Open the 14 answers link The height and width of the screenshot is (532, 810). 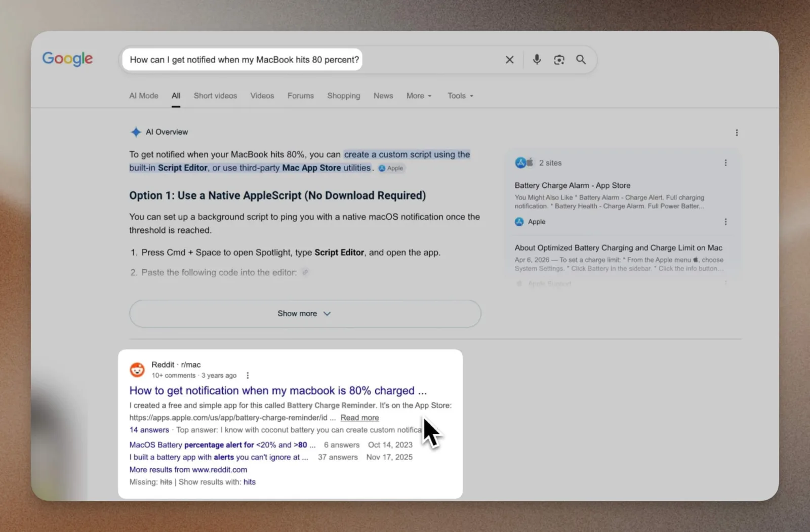click(x=149, y=430)
